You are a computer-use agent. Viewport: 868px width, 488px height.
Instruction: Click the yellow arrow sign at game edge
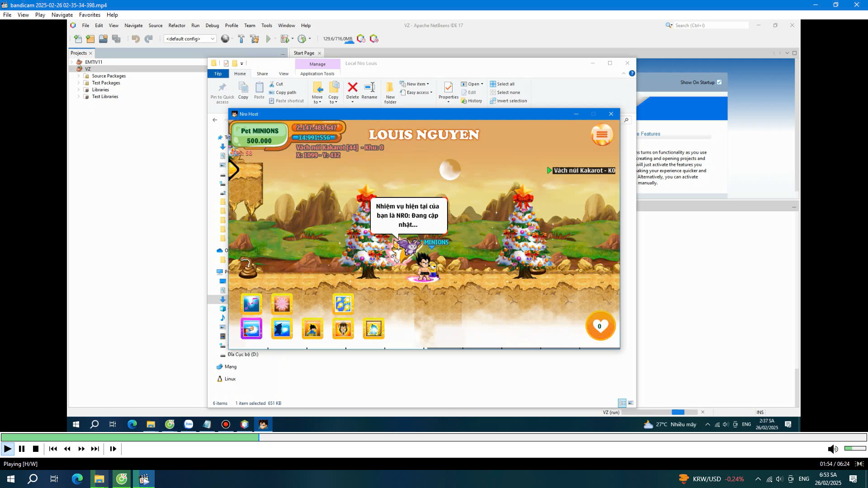click(233, 170)
